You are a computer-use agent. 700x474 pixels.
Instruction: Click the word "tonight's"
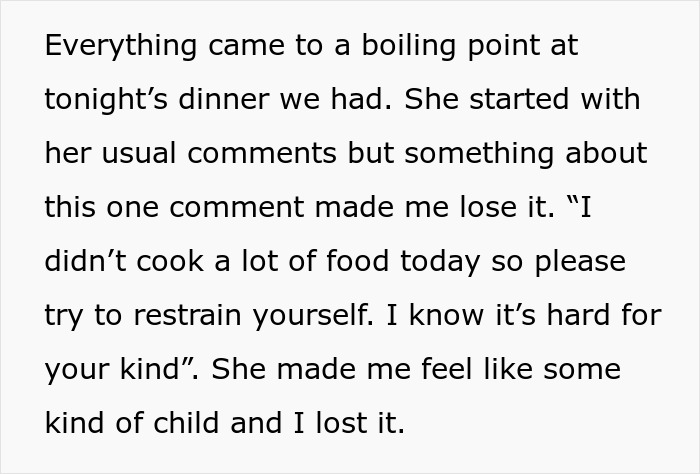pyautogui.click(x=107, y=100)
